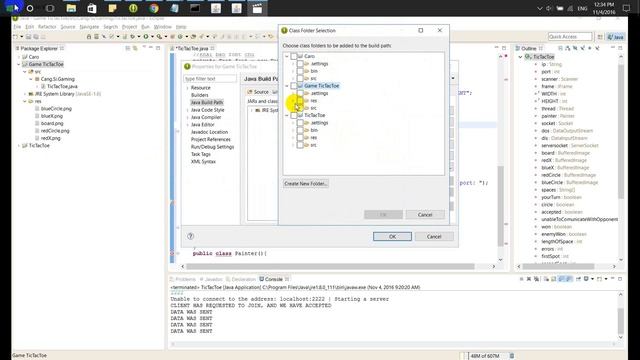Collapse Game TicTacToe in Package Explorer
Viewport: 640px width, 360px height.
coord(18,64)
